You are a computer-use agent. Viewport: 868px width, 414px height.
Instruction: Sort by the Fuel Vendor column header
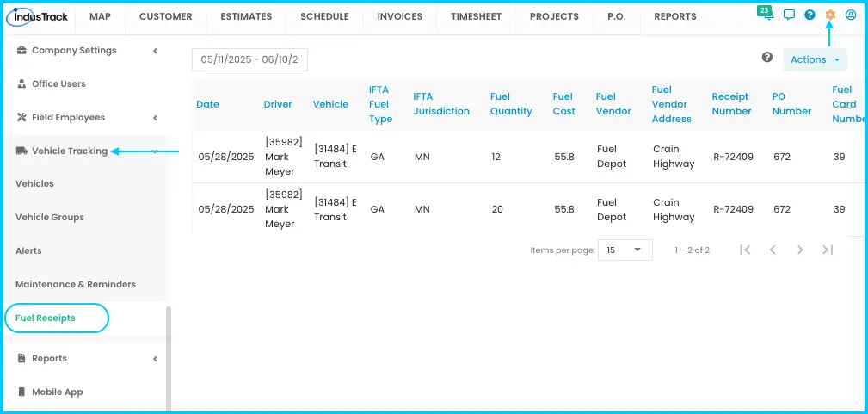(x=613, y=104)
